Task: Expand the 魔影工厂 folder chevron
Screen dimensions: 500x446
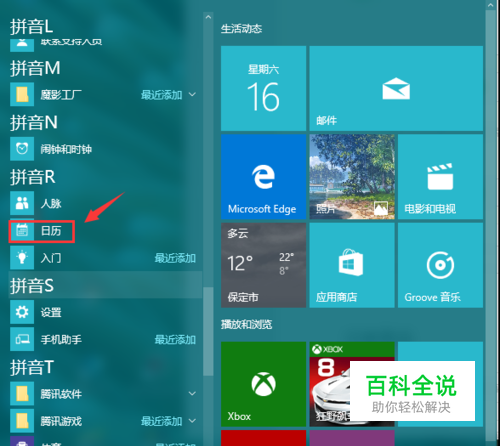Action: point(192,95)
